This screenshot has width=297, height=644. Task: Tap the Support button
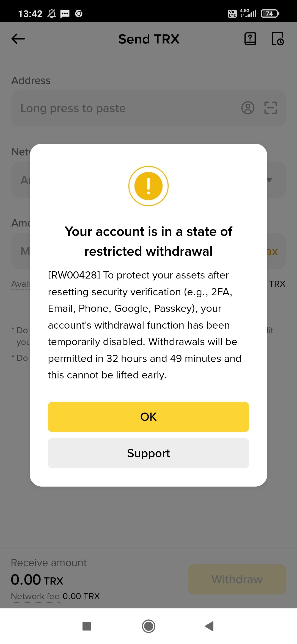pyautogui.click(x=148, y=453)
